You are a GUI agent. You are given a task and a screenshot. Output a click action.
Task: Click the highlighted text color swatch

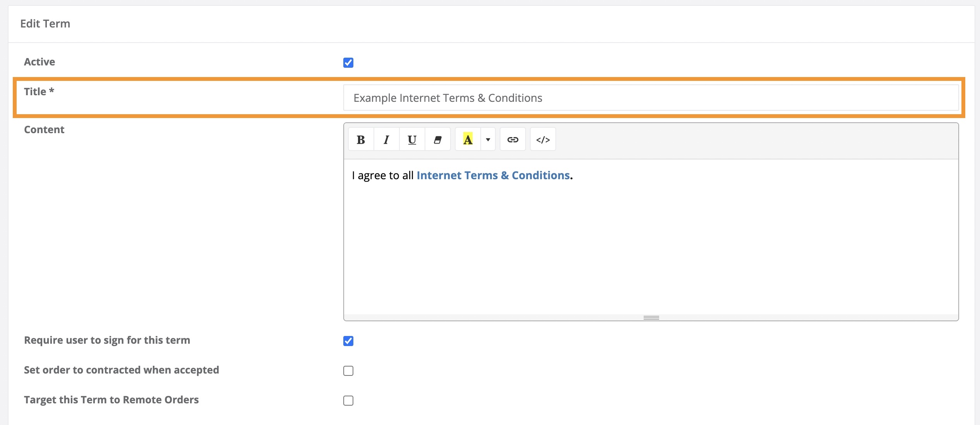point(468,139)
